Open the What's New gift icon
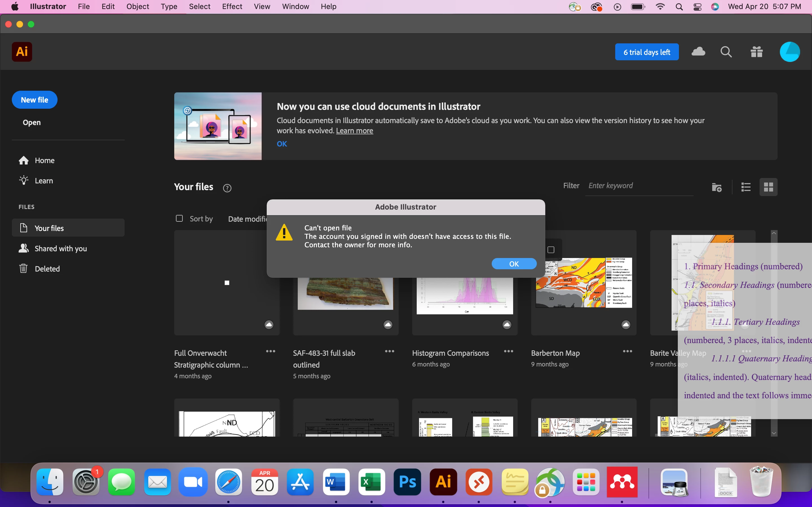The width and height of the screenshot is (812, 507). [x=757, y=52]
